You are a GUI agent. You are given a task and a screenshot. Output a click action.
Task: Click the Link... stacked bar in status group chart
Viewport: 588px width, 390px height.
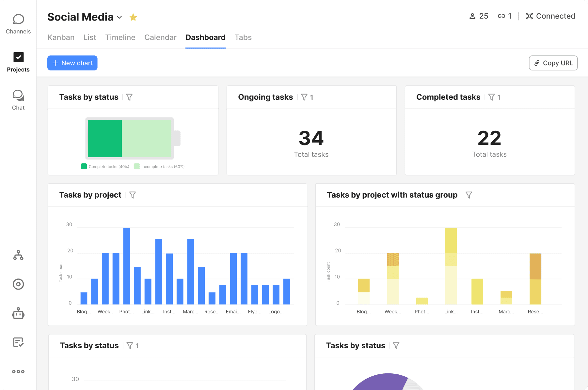pyautogui.click(x=451, y=266)
